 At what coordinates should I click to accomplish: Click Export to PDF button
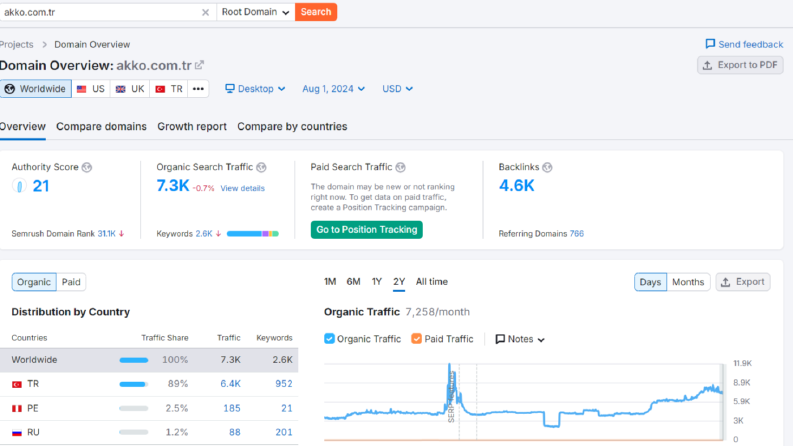(x=740, y=65)
